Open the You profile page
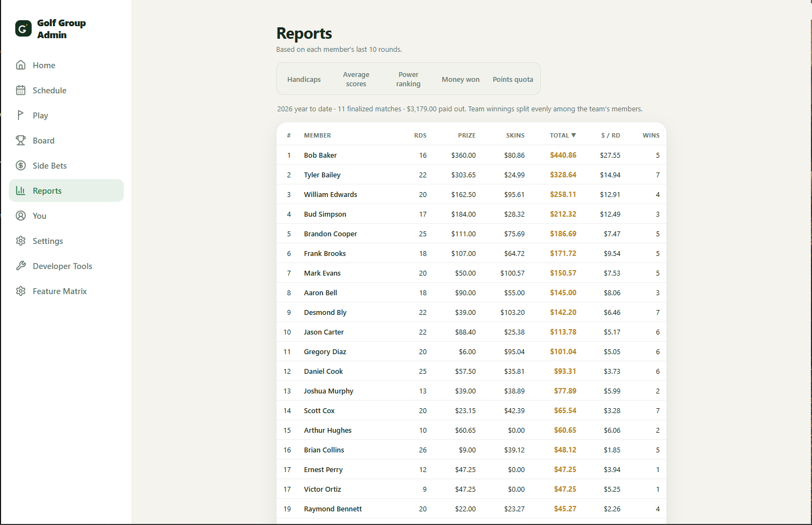The width and height of the screenshot is (812, 525). tap(66, 216)
